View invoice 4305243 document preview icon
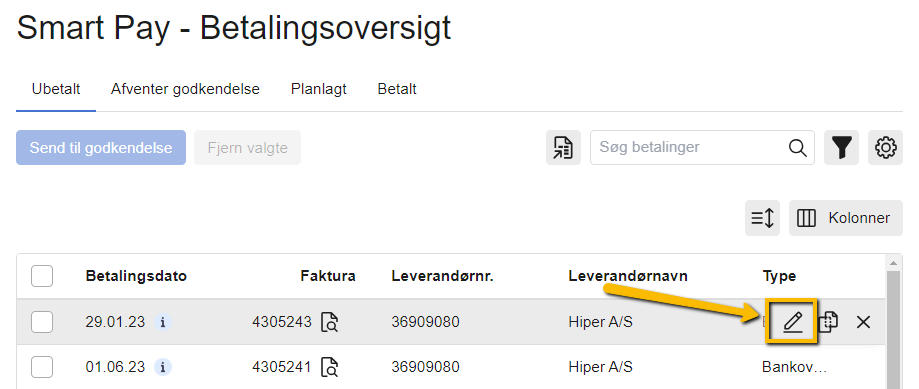Screen dimensions: 919x389 (329, 322)
